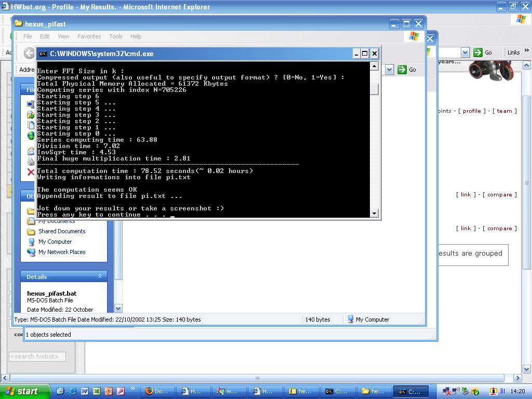The width and height of the screenshot is (532, 399).
Task: Click the yellow shield tray icon
Action: [475, 392]
